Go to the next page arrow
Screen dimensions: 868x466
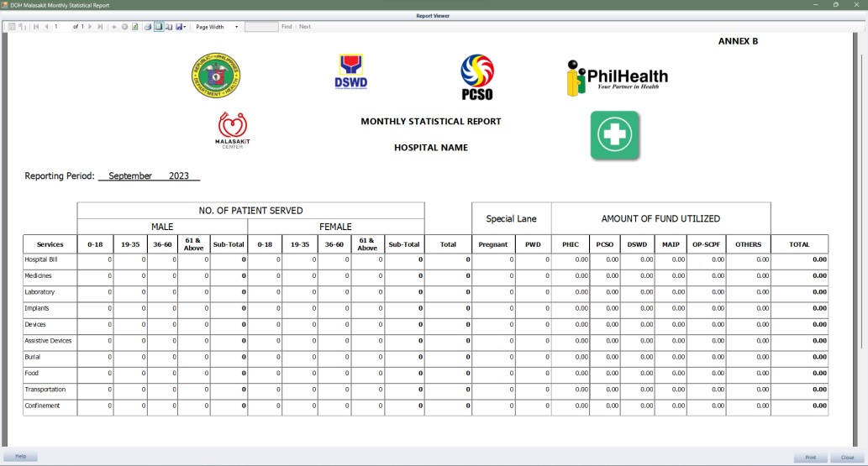click(90, 27)
